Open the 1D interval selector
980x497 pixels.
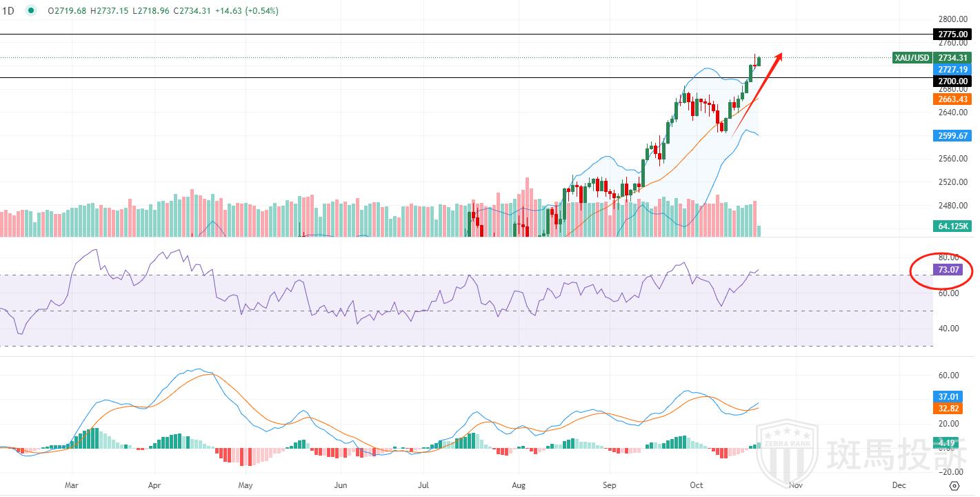point(10,11)
